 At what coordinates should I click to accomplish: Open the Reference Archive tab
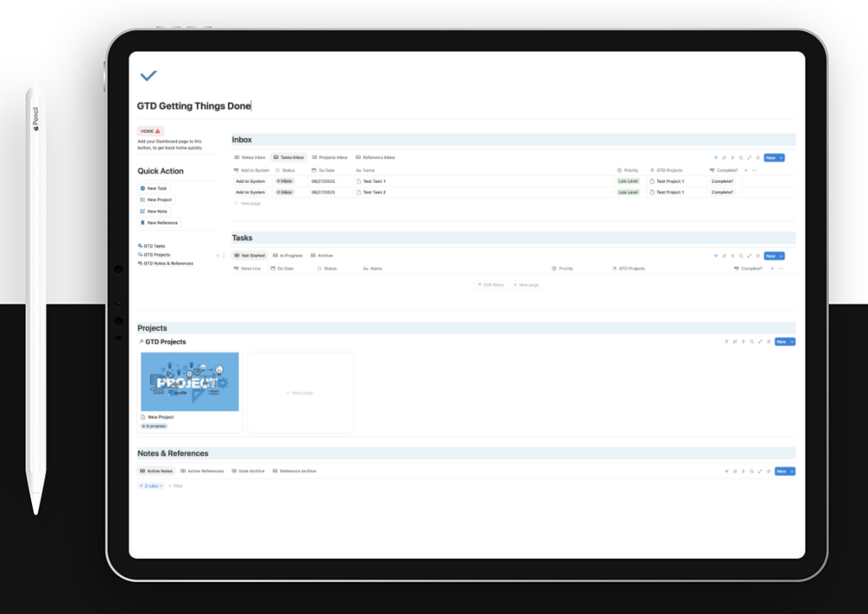pyautogui.click(x=295, y=472)
